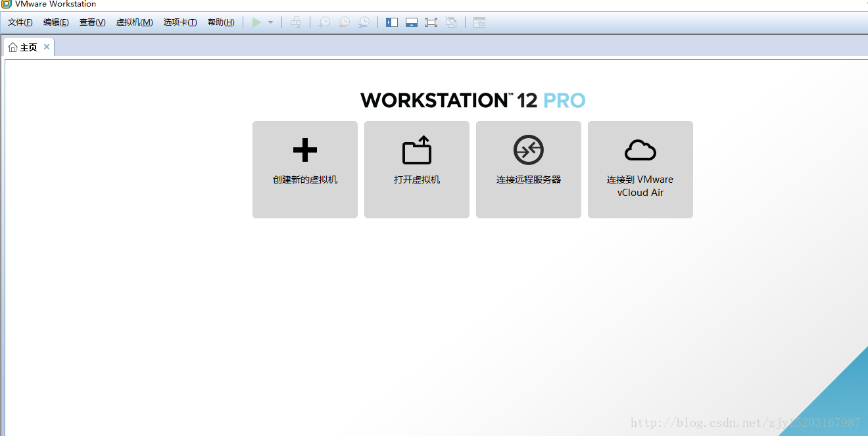Click the Send Ctrl+Alt+Del toolbar icon
Image resolution: width=868 pixels, height=436 pixels.
[297, 22]
